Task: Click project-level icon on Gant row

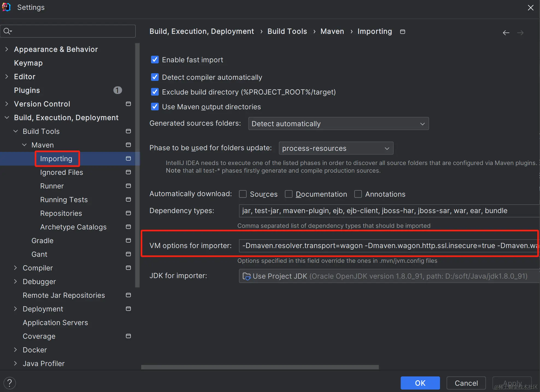Action: coord(128,254)
